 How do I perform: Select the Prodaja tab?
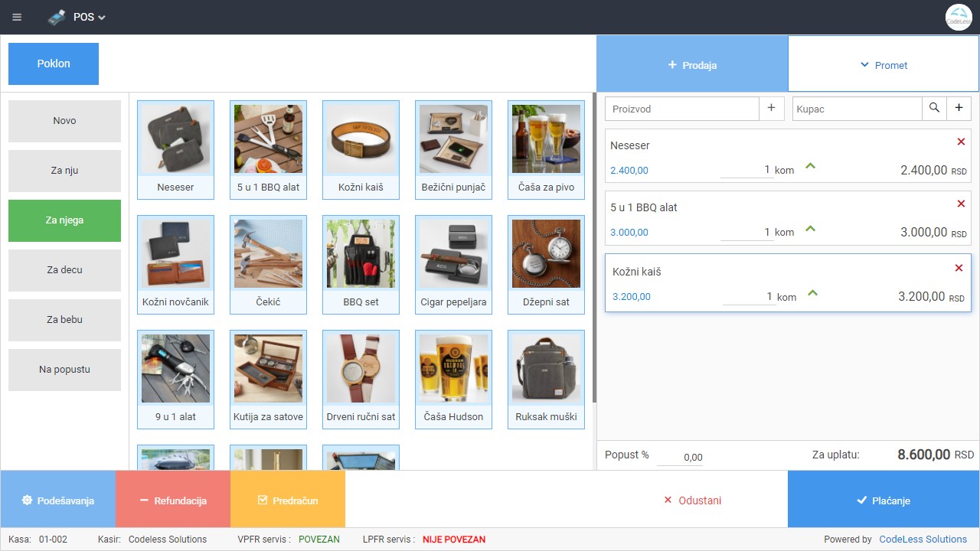[x=692, y=64]
